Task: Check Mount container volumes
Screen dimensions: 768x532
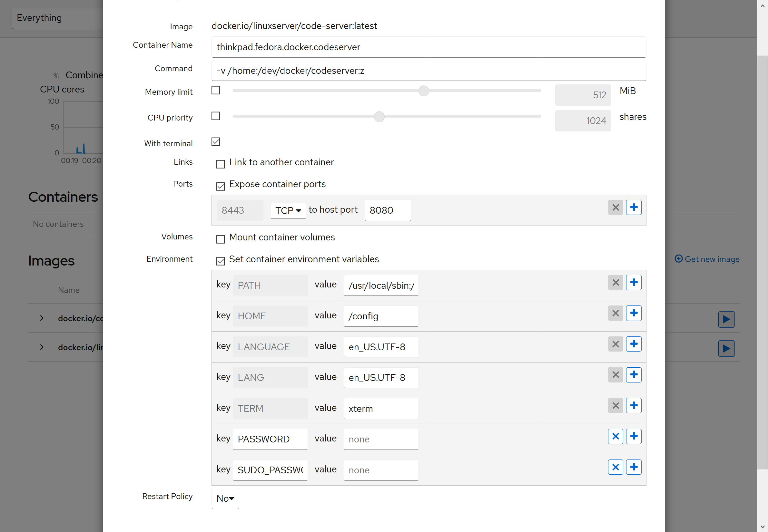Action: pyautogui.click(x=221, y=239)
